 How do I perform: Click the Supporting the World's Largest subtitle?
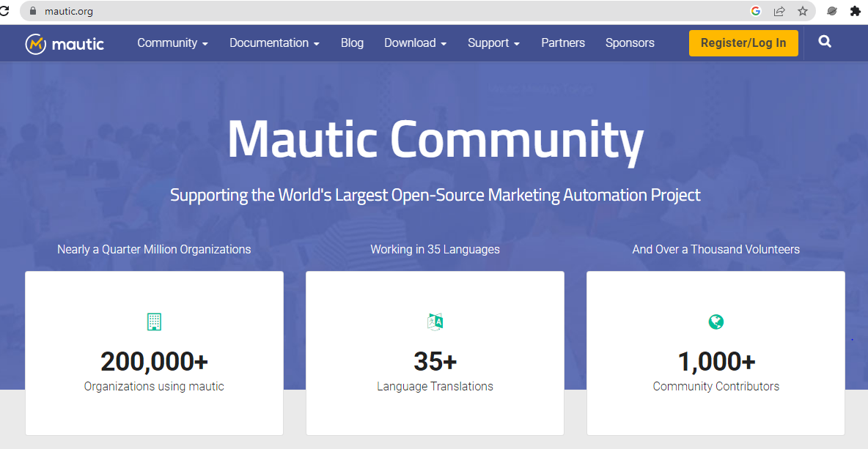(435, 195)
